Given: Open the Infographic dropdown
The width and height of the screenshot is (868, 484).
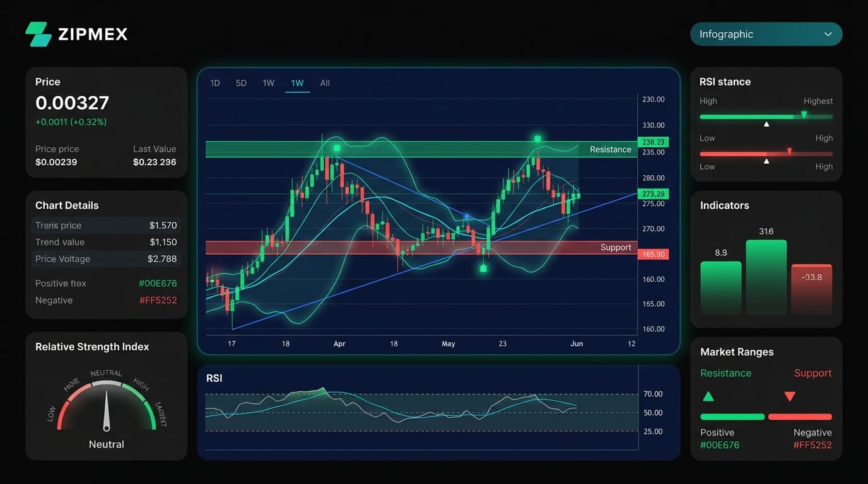Looking at the screenshot, I should pyautogui.click(x=766, y=34).
